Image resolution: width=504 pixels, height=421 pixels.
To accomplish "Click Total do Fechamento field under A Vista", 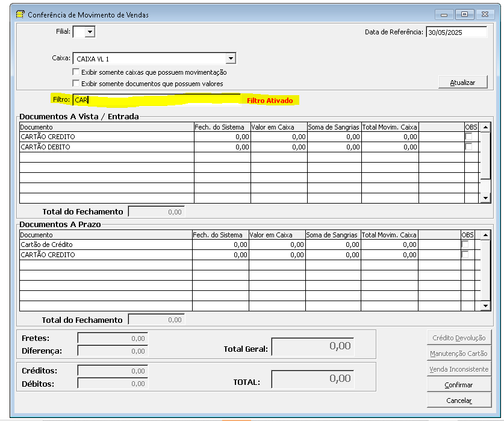I will tap(157, 211).
